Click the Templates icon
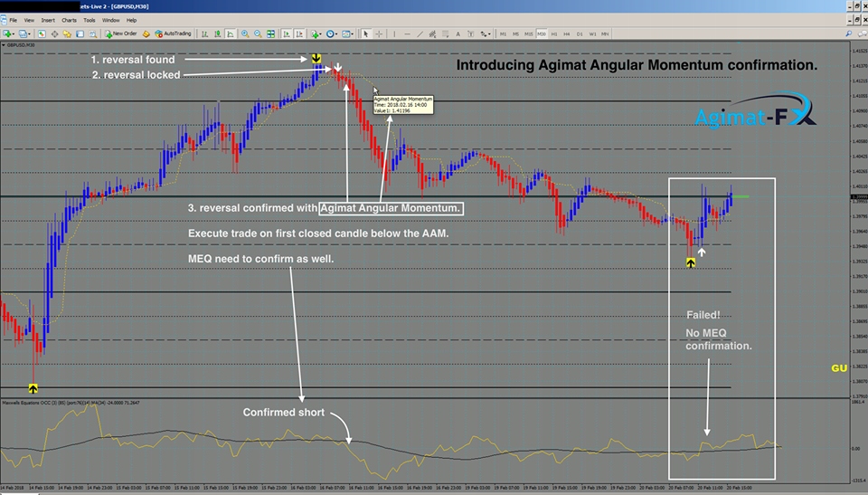 point(345,33)
